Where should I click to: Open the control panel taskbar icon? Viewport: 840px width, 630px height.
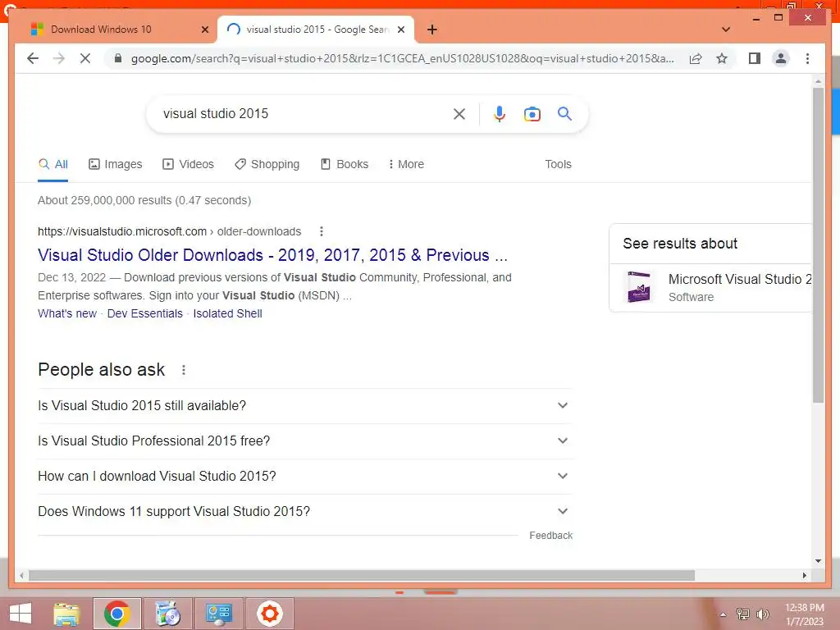(218, 614)
